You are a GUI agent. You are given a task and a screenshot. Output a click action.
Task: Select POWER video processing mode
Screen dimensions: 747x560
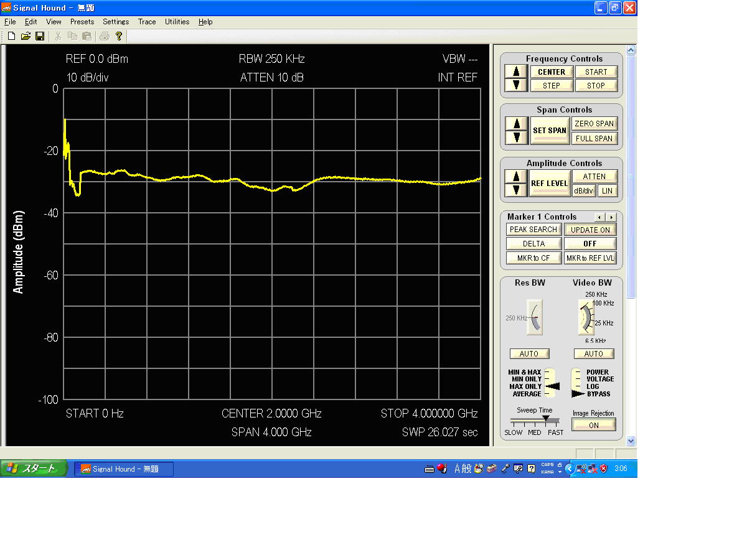[x=598, y=372]
